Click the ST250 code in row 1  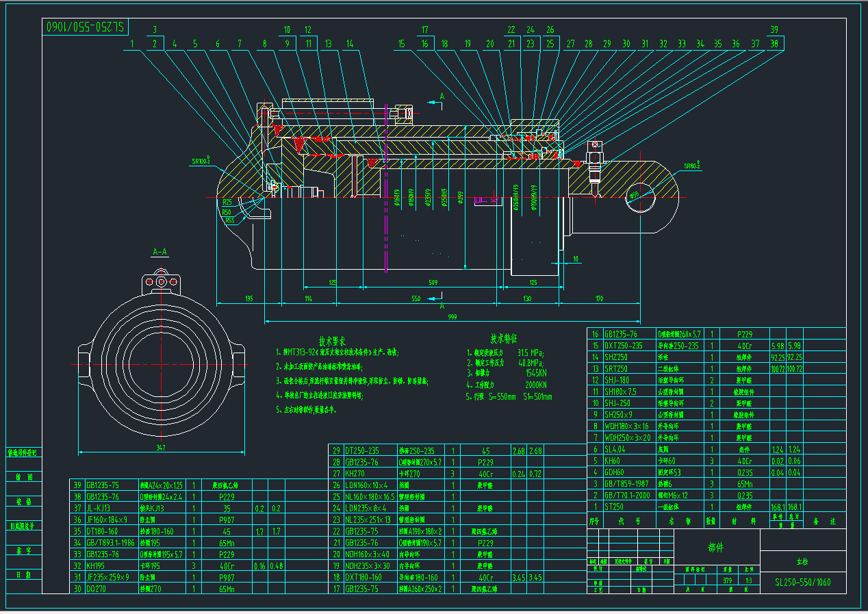(614, 507)
